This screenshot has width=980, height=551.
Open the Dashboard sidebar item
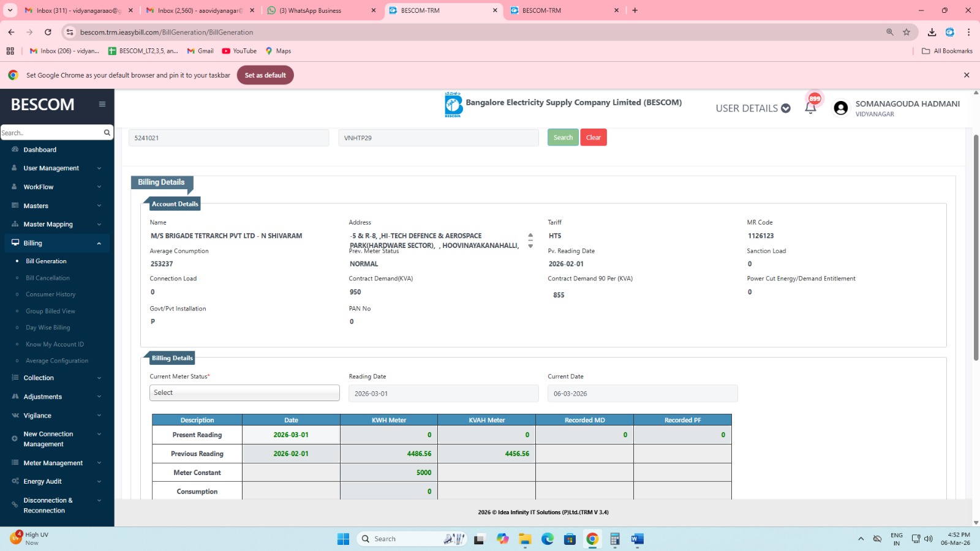point(40,150)
